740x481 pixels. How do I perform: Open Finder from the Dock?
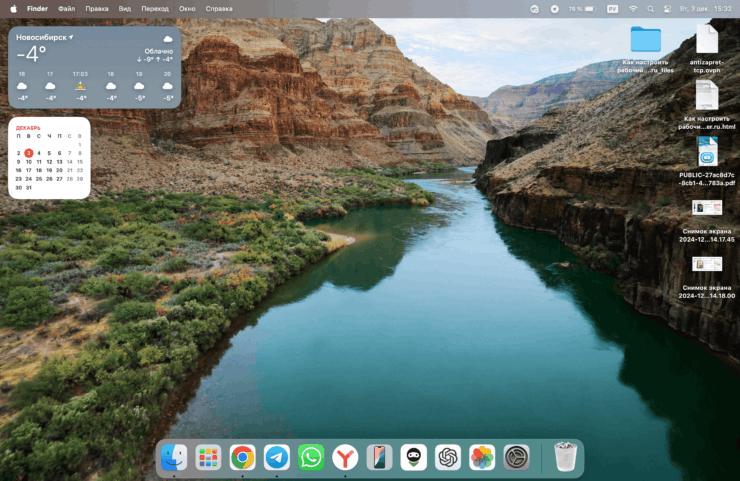174,457
